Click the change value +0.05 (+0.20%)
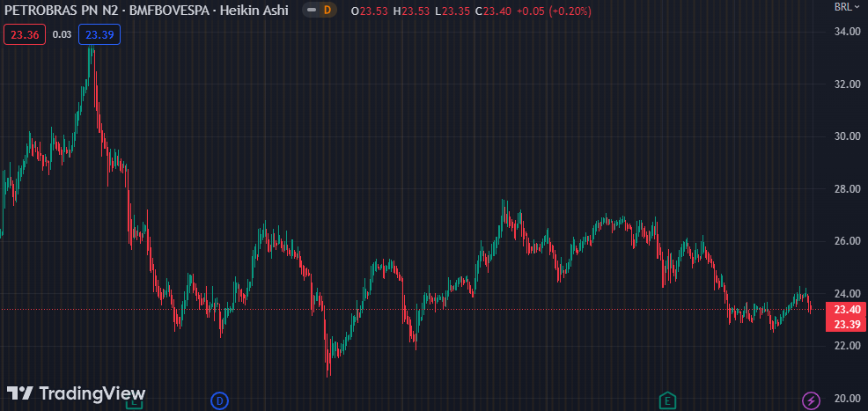This screenshot has height=411, width=868. pyautogui.click(x=554, y=11)
